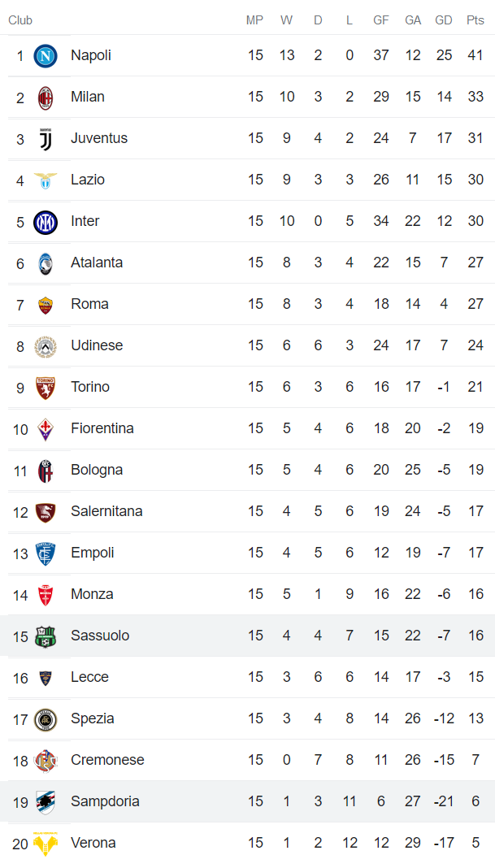Click the Napoli club crest icon
This screenshot has width=495, height=868.
click(46, 56)
